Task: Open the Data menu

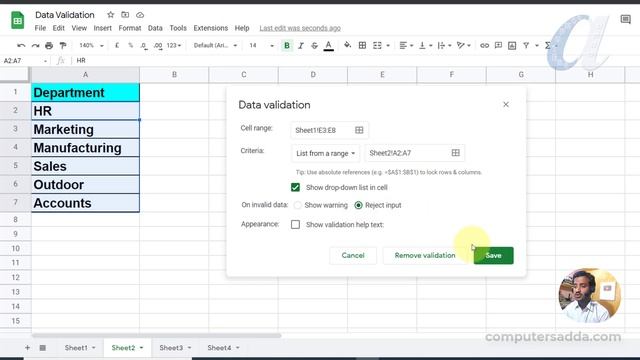Action: tap(155, 28)
